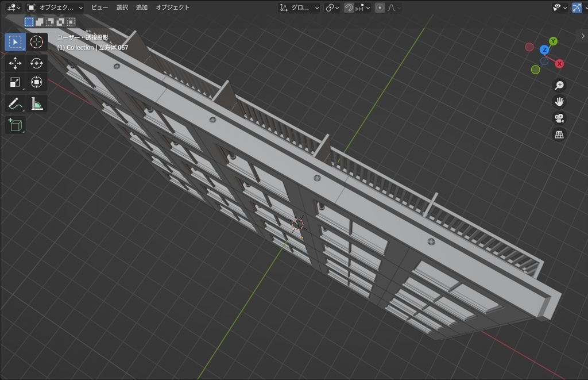
Task: Choose the Measure tool
Action: [x=36, y=103]
